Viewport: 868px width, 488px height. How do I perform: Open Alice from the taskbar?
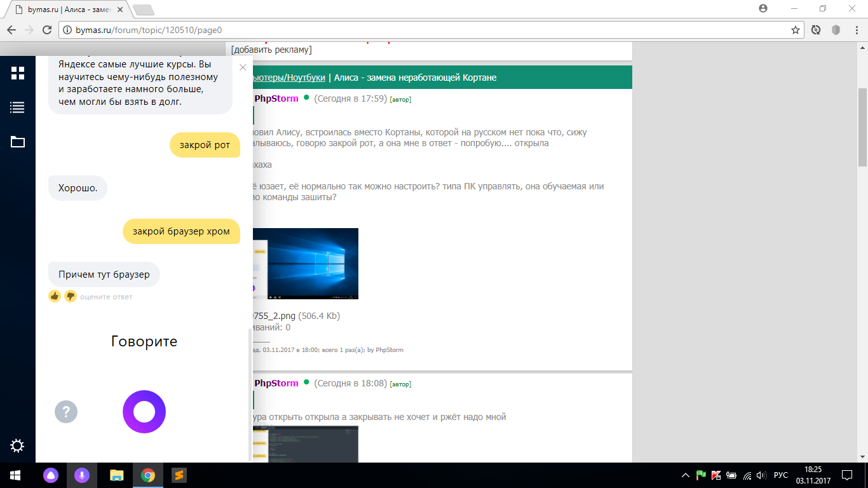pyautogui.click(x=50, y=475)
